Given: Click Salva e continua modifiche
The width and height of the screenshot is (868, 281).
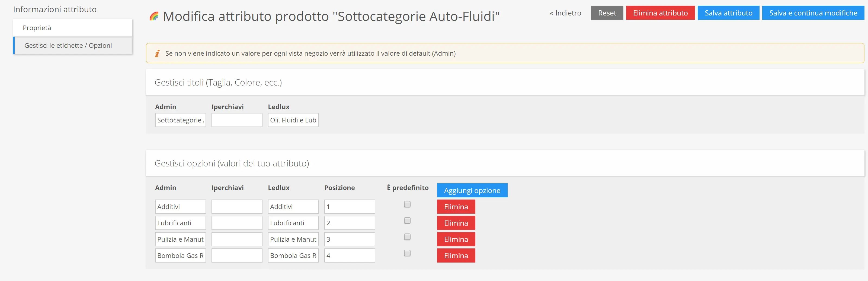Looking at the screenshot, I should tap(813, 13).
